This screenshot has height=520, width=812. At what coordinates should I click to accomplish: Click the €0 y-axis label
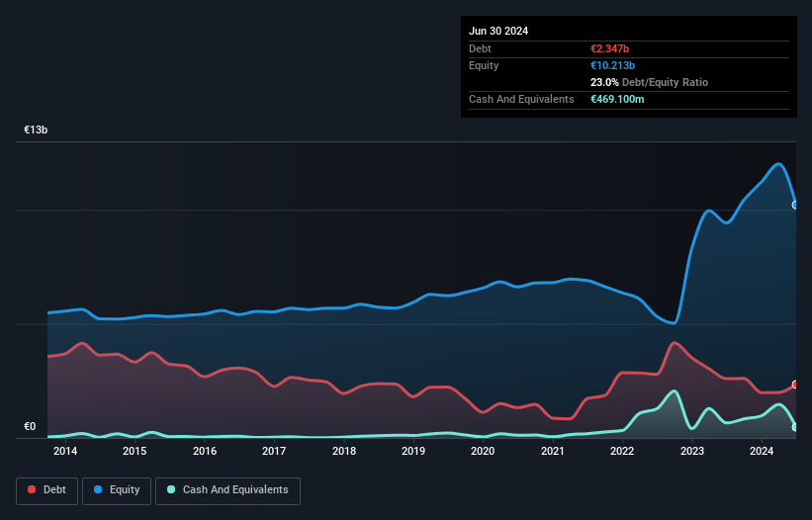click(30, 426)
